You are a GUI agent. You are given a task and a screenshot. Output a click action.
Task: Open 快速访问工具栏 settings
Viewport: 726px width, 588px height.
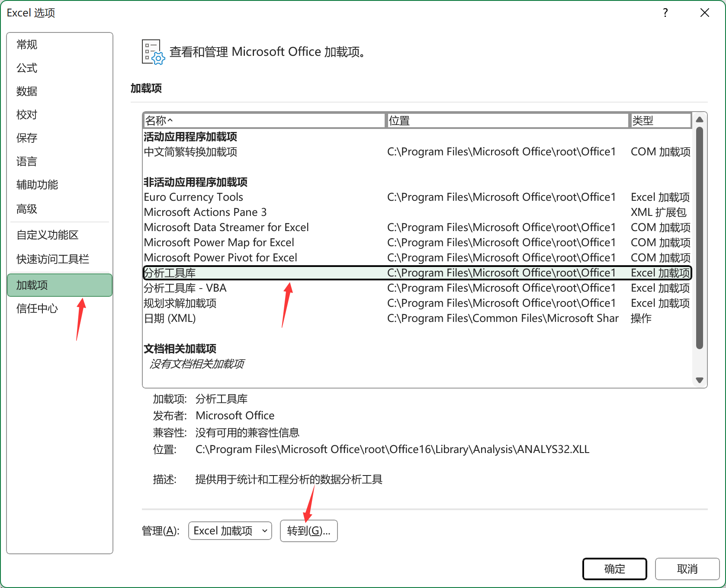tap(60, 259)
